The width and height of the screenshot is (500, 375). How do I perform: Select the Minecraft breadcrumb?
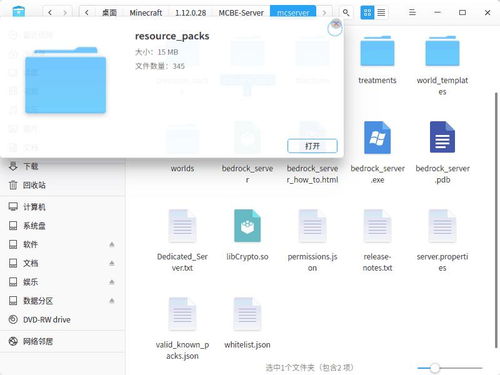[x=146, y=13]
